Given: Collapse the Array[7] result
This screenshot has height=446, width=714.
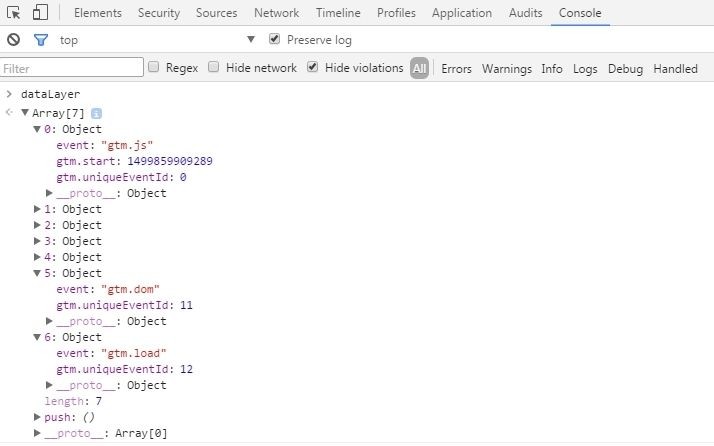Looking at the screenshot, I should coord(25,113).
